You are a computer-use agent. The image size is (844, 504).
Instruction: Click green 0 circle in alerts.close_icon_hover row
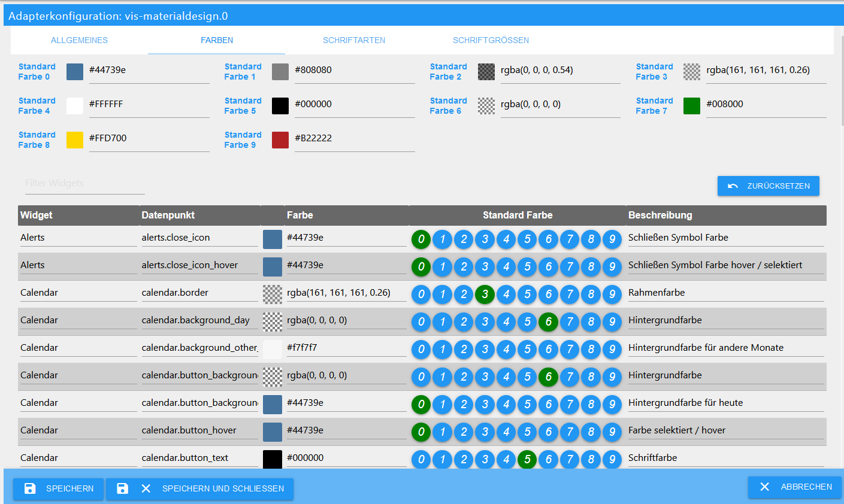421,267
